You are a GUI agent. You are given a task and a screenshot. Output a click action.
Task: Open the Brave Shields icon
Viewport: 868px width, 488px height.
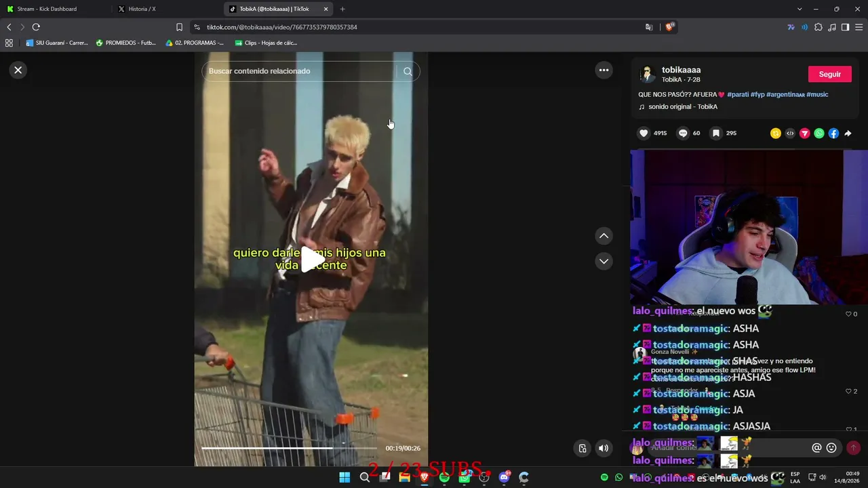tap(669, 27)
